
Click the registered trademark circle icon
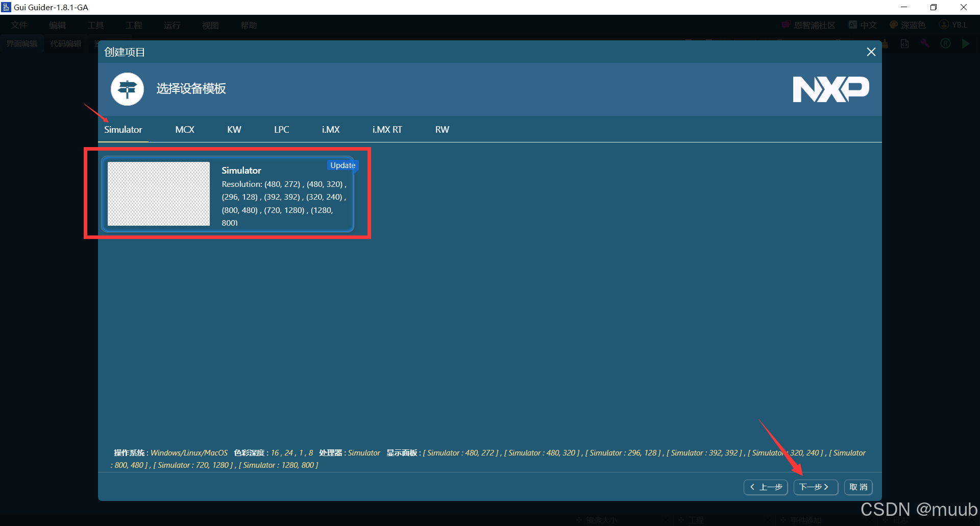(945, 44)
